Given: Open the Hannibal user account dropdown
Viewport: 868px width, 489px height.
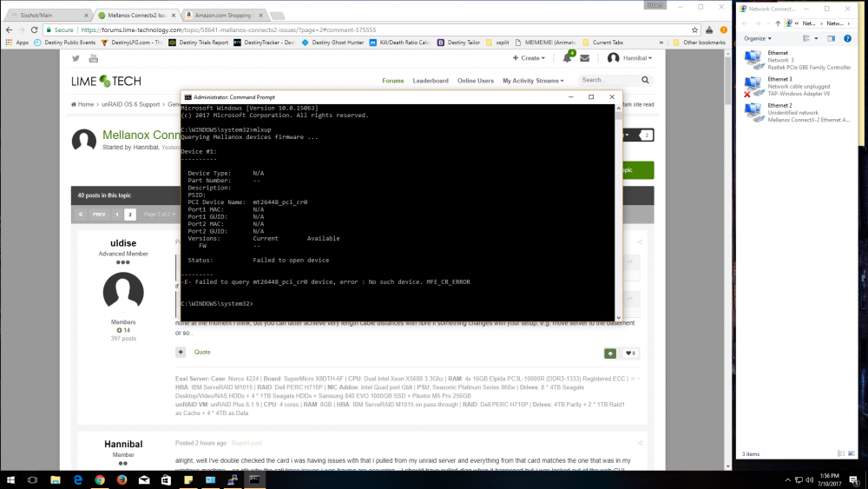Looking at the screenshot, I should coord(630,58).
